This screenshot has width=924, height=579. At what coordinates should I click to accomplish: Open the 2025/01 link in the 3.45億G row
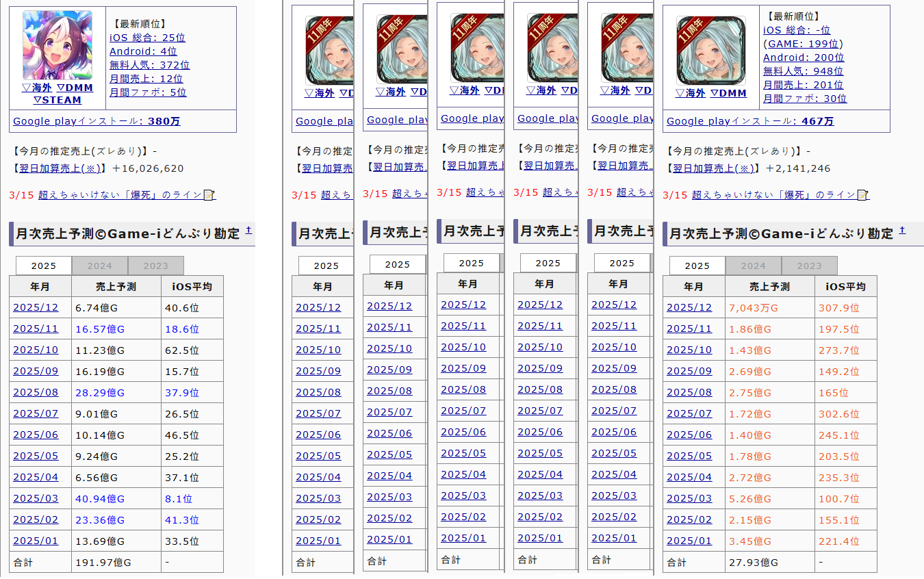click(x=689, y=541)
